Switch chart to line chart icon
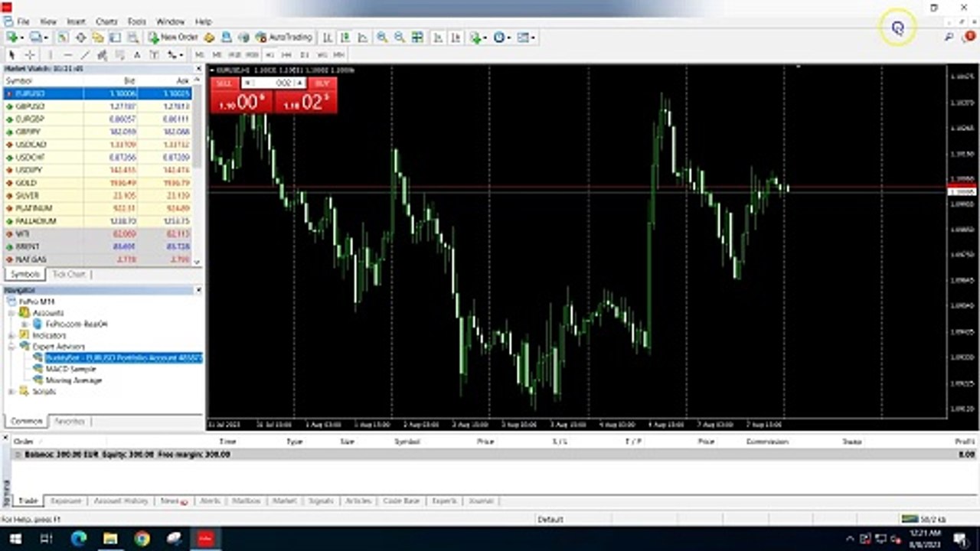The width and height of the screenshot is (980, 551). (363, 37)
